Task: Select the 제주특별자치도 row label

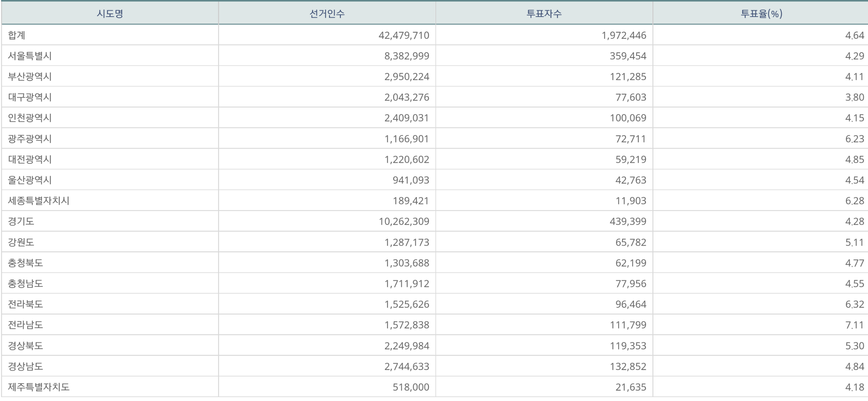Action: [38, 387]
